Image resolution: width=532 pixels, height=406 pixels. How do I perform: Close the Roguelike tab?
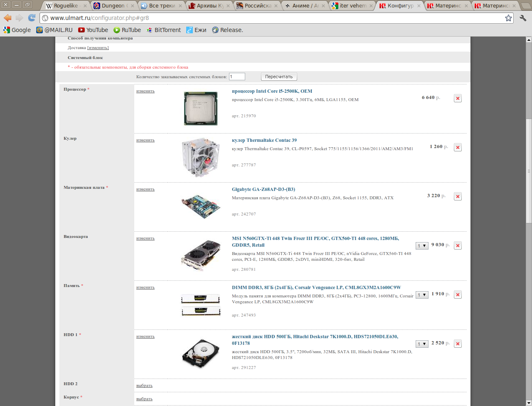(85, 6)
